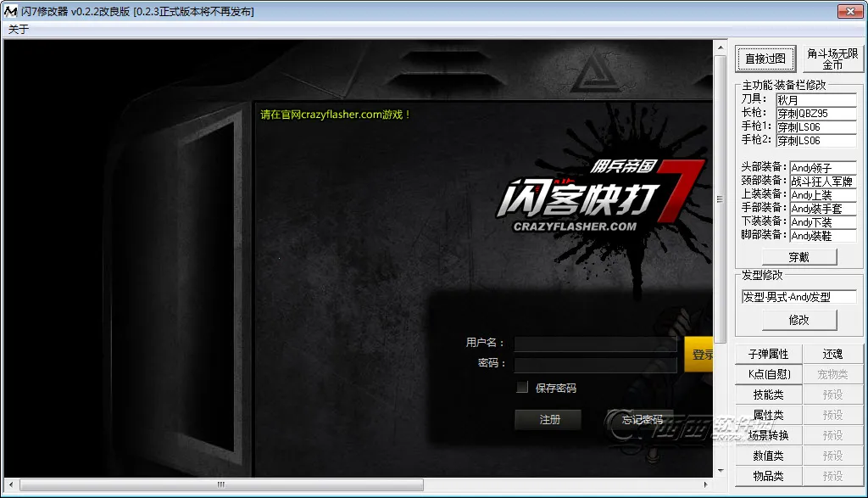The height and width of the screenshot is (498, 868).
Task: Click the 注册 register button
Action: click(549, 419)
